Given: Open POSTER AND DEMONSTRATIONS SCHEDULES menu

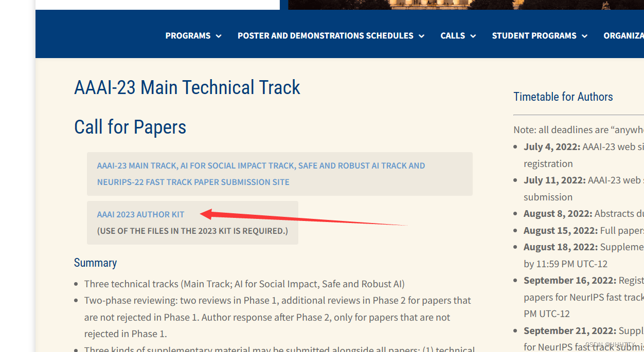Looking at the screenshot, I should [325, 36].
